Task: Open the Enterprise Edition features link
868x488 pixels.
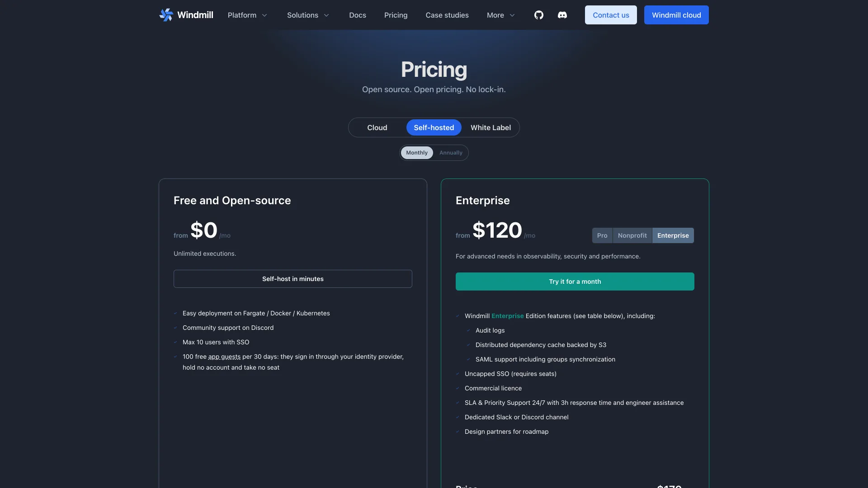Action: 507,316
